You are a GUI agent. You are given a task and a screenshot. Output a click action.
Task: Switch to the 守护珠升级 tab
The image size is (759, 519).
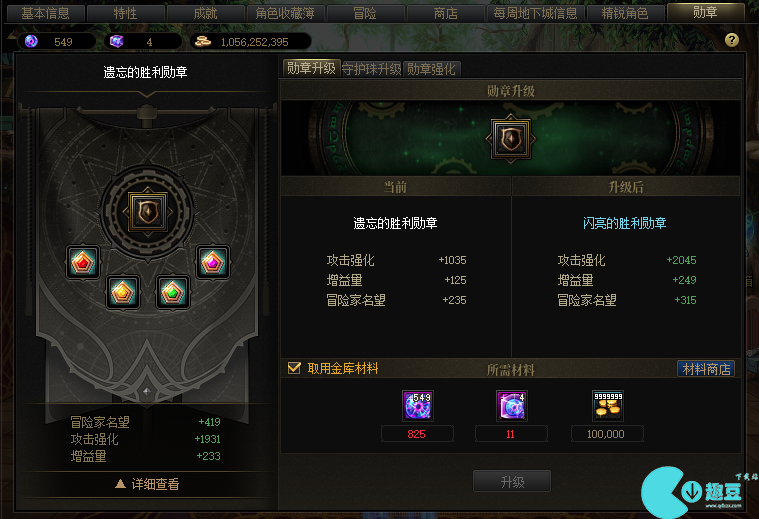(371, 69)
